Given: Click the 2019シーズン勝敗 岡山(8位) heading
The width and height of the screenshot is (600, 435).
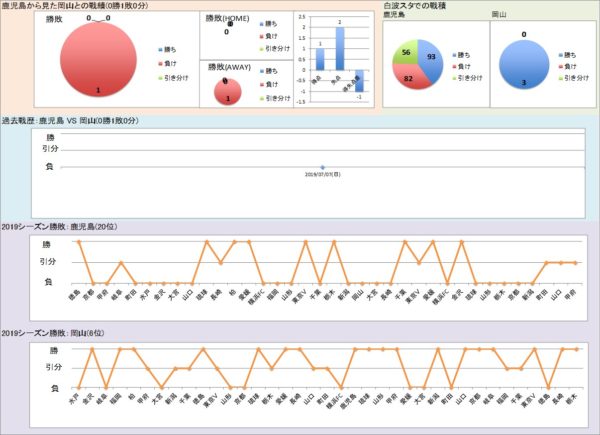Looking at the screenshot, I should [56, 333].
